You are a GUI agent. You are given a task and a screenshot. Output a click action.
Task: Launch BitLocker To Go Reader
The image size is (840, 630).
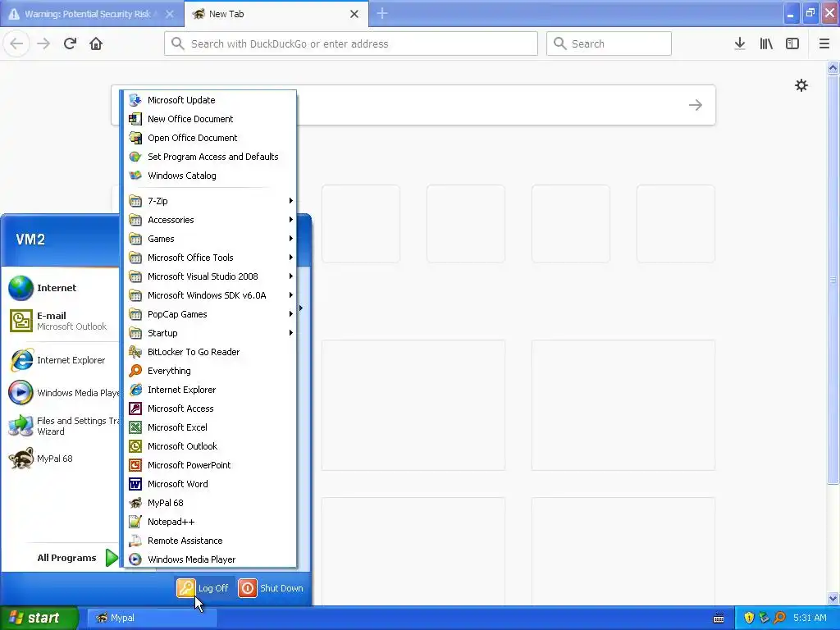pyautogui.click(x=209, y=352)
